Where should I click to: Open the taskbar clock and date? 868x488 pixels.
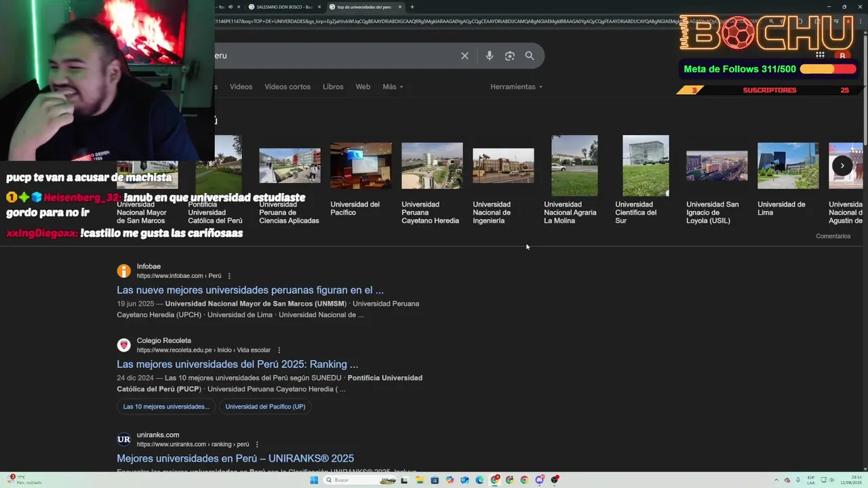851,480
